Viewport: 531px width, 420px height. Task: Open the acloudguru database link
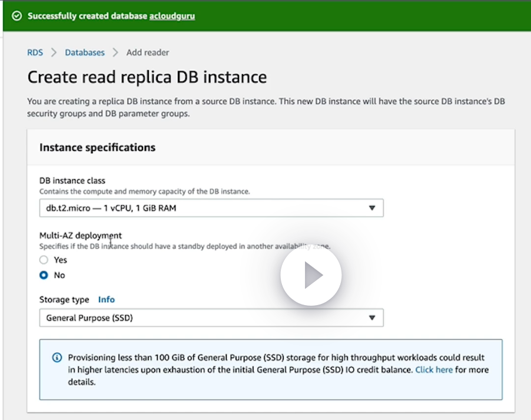coord(172,16)
